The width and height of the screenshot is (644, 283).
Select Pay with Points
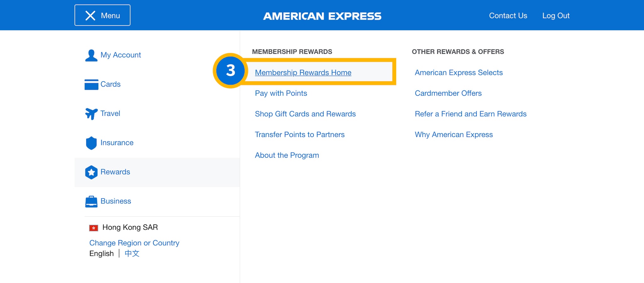(x=281, y=93)
